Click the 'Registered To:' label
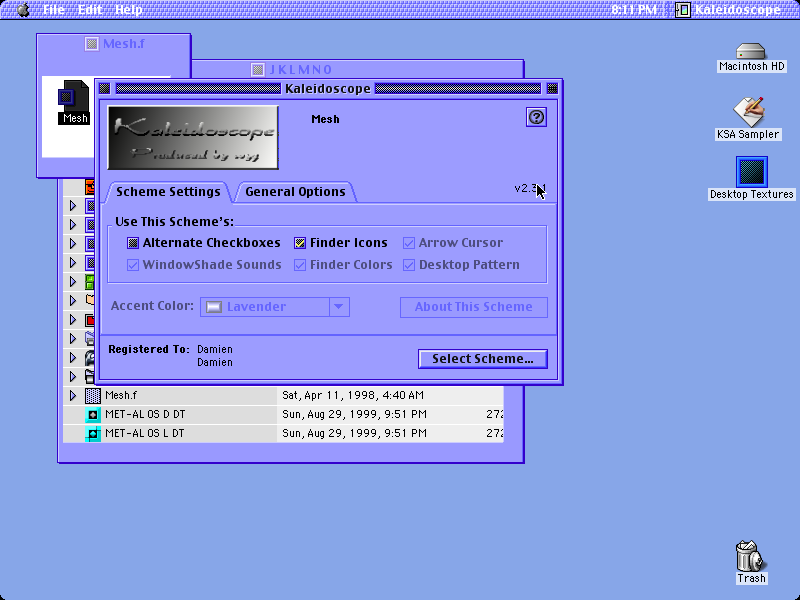 [x=148, y=349]
